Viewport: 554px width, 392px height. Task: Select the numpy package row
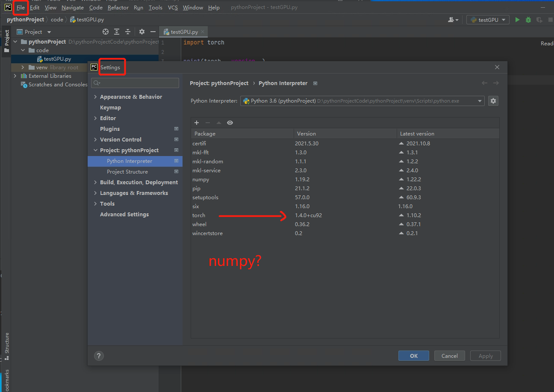coord(345,180)
